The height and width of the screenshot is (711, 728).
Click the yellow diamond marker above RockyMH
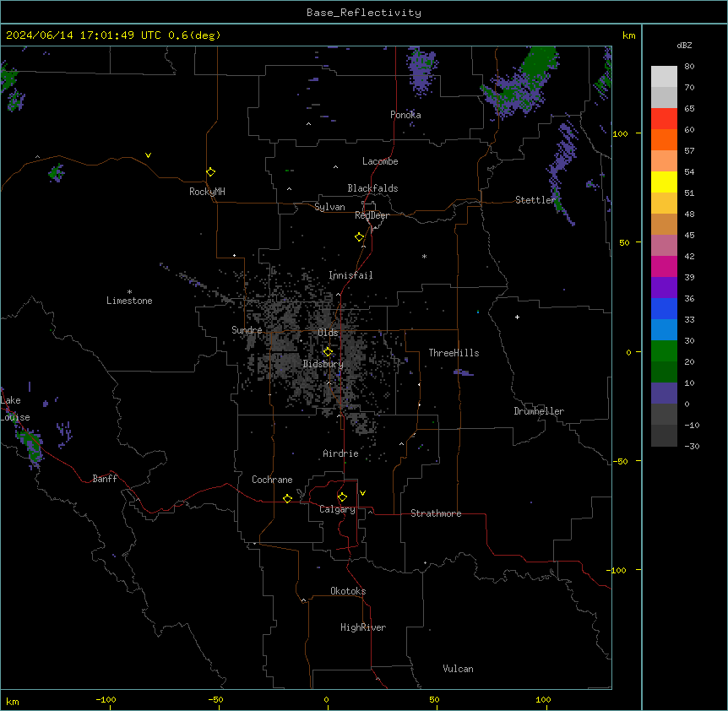point(210,171)
